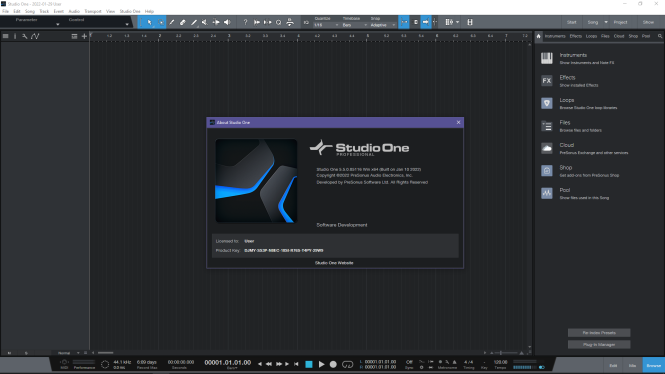Viewport: 665px width, 374px height.
Task: Expand the dropdown arrow beside Song button
Action: tap(606, 22)
